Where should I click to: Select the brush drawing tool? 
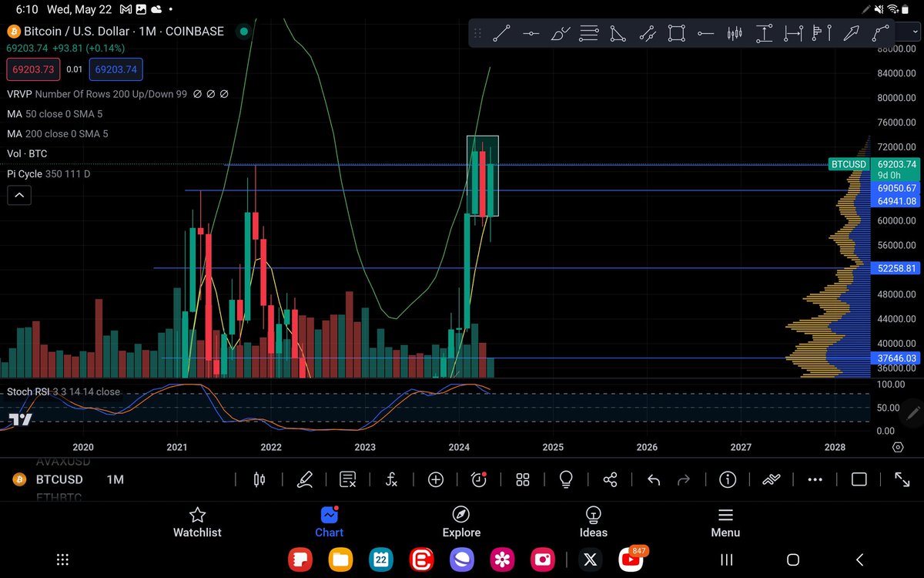561,34
